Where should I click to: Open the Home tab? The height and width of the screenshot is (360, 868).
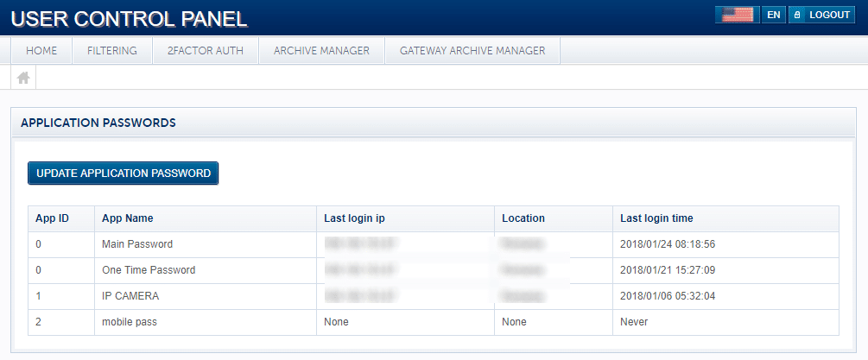[41, 51]
